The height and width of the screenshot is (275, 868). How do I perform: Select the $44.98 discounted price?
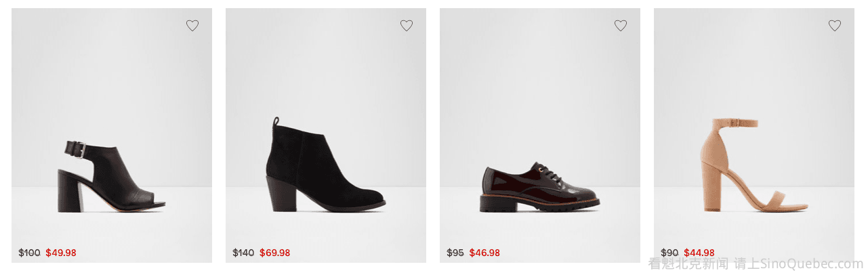pyautogui.click(x=699, y=253)
